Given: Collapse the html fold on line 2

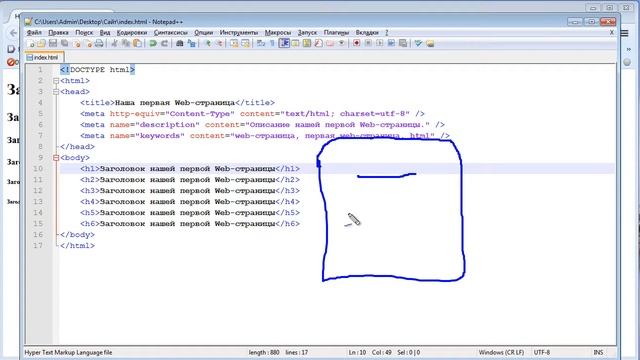Looking at the screenshot, I should [x=56, y=81].
